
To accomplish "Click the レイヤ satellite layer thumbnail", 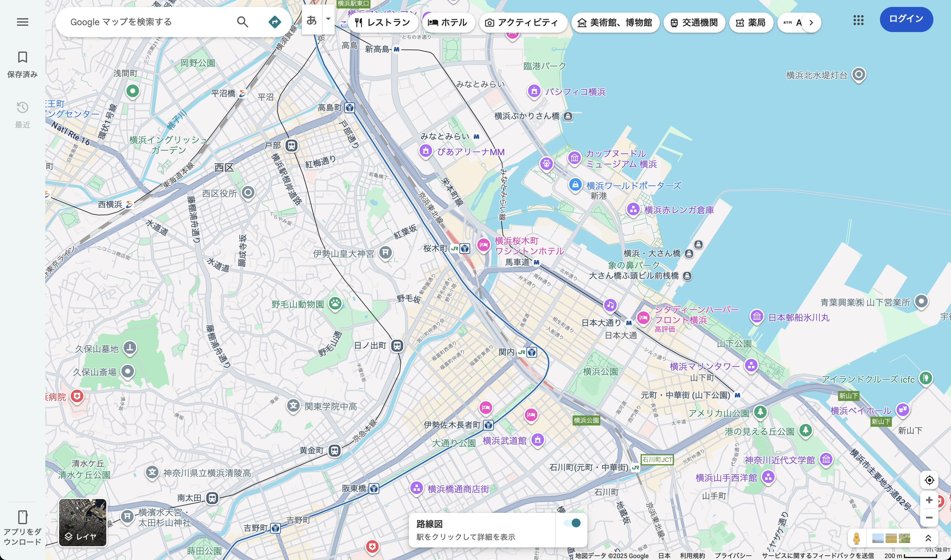I will point(82,522).
